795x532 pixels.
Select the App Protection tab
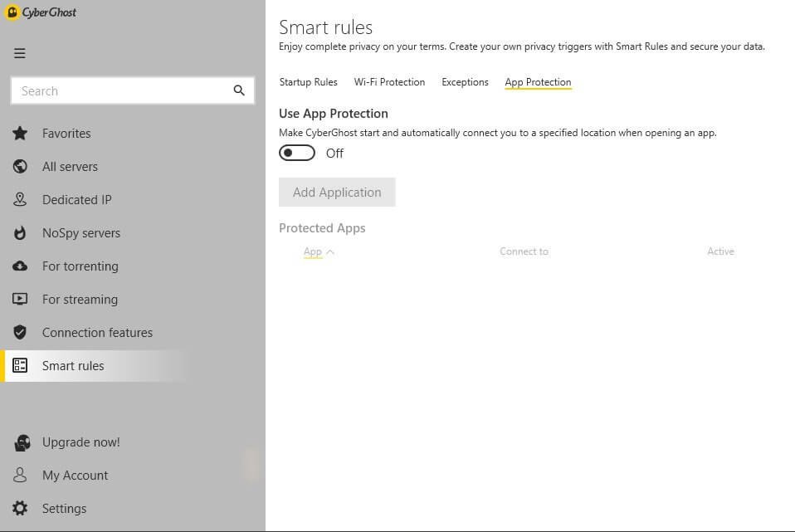click(538, 82)
